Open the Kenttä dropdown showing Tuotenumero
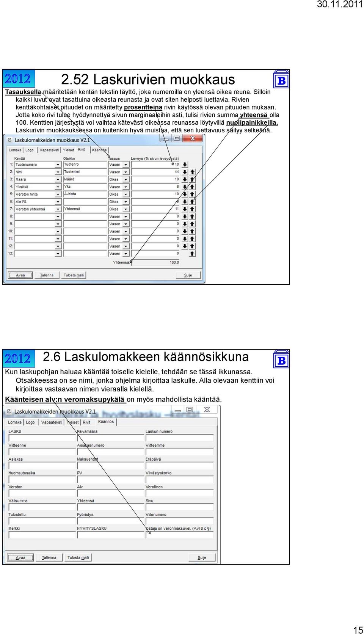The width and height of the screenshot is (364, 634). pos(58,165)
